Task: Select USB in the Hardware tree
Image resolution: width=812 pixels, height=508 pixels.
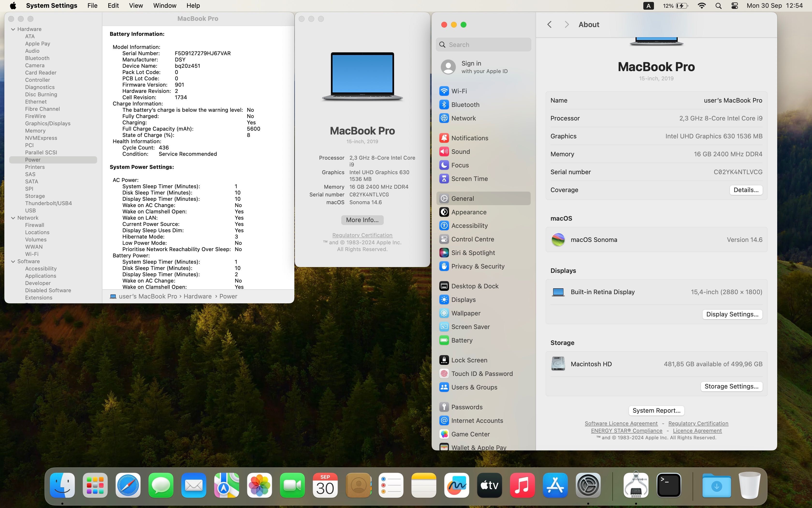Action: click(30, 210)
